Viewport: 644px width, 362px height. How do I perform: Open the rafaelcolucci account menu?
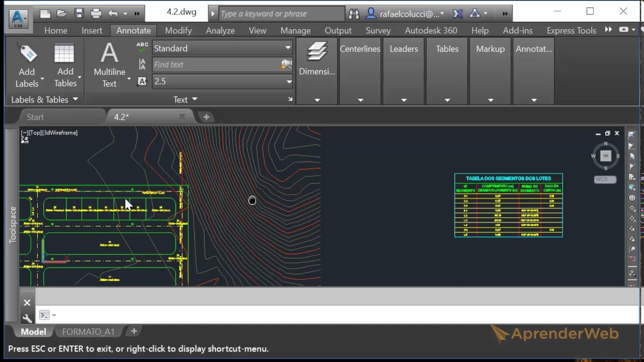pos(406,14)
